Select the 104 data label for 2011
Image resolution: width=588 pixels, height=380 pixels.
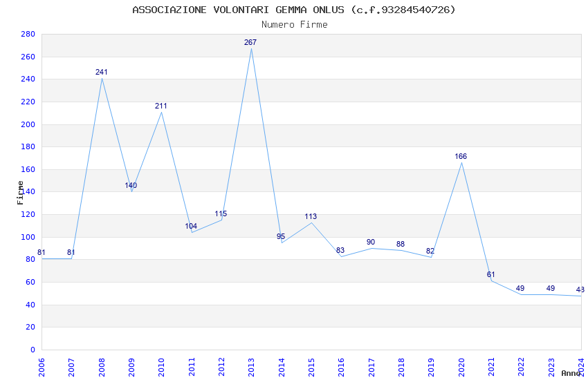191,226
